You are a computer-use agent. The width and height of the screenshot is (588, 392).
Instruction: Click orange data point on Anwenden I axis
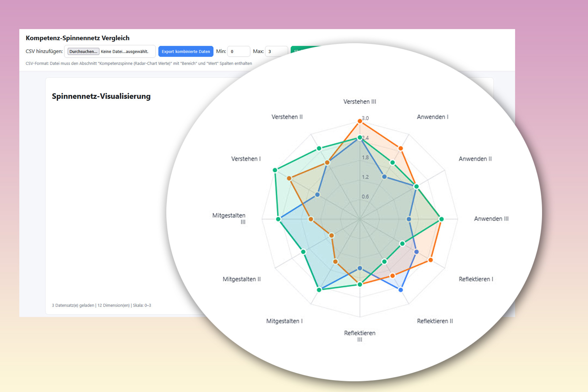coord(401,149)
